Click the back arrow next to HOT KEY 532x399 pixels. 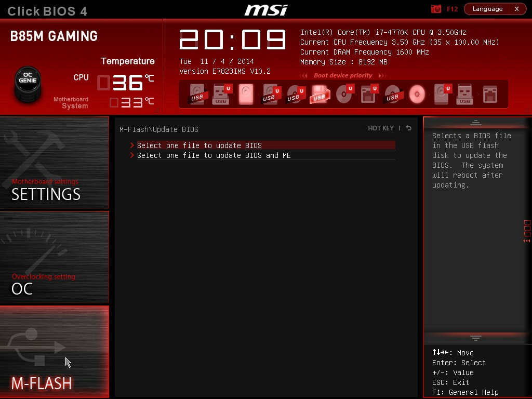tap(409, 128)
